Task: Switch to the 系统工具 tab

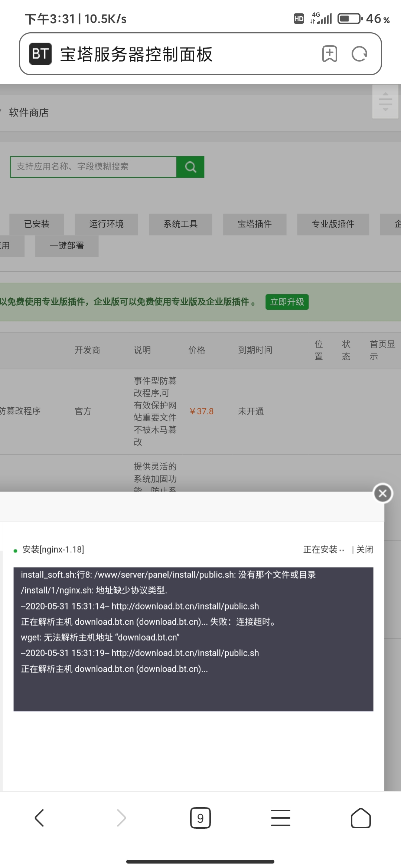Action: click(x=180, y=224)
